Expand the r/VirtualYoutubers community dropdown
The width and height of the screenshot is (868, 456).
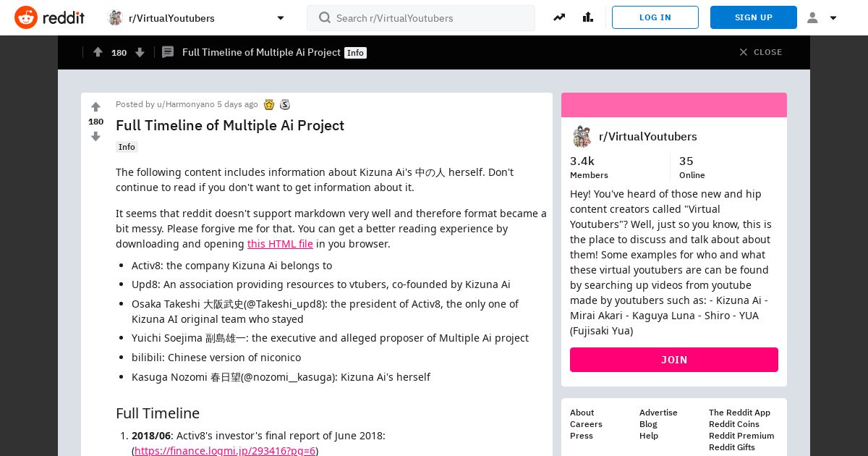pos(281,18)
